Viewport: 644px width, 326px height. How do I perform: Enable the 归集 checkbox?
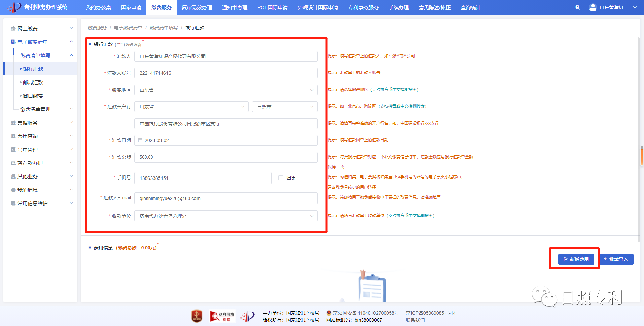pos(281,178)
